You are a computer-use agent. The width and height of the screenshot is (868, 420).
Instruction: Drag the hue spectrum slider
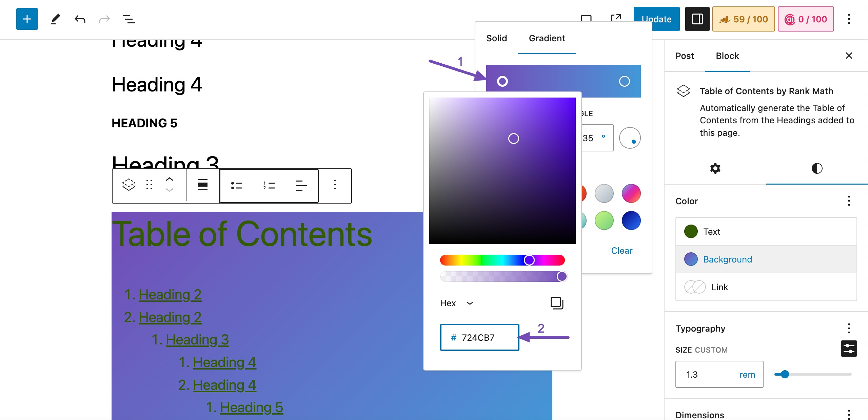pyautogui.click(x=529, y=259)
